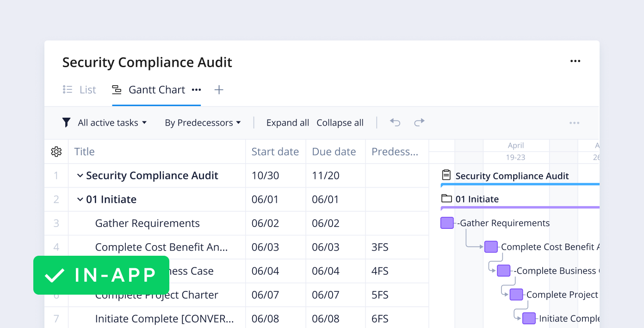Viewport: 644px width, 328px height.
Task: Click the 01 Initiate folder icon in chart
Action: 446,199
